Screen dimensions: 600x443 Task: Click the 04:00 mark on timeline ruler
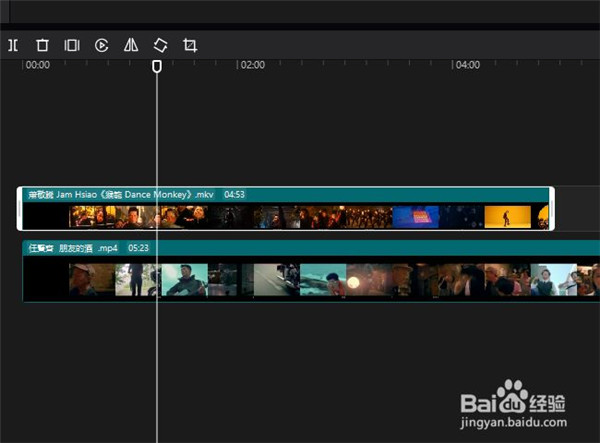point(467,65)
